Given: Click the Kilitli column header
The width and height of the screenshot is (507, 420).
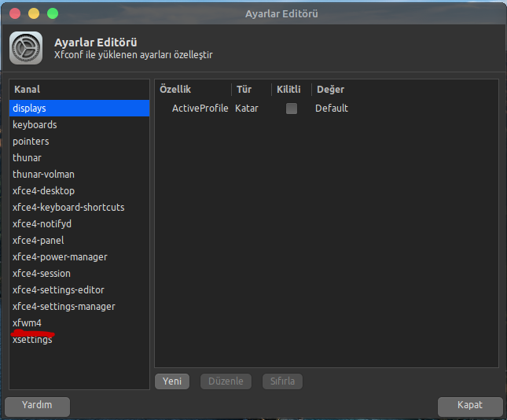Looking at the screenshot, I should pyautogui.click(x=292, y=90).
